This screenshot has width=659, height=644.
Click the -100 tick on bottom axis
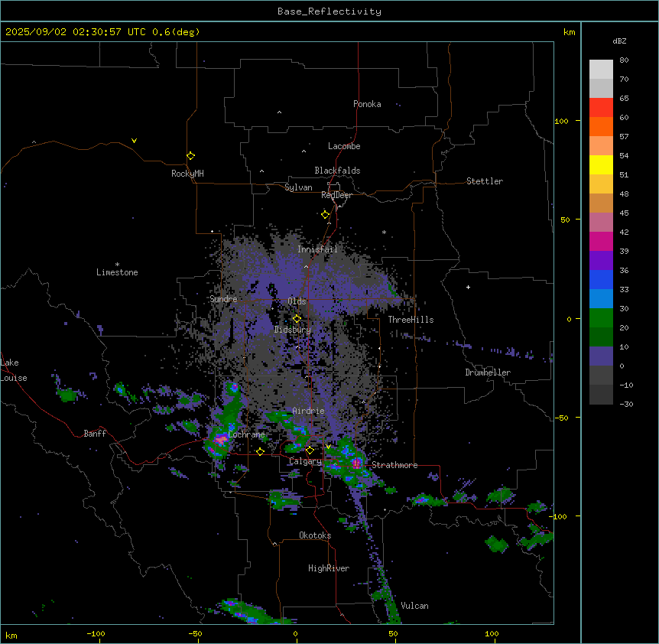tap(96, 633)
